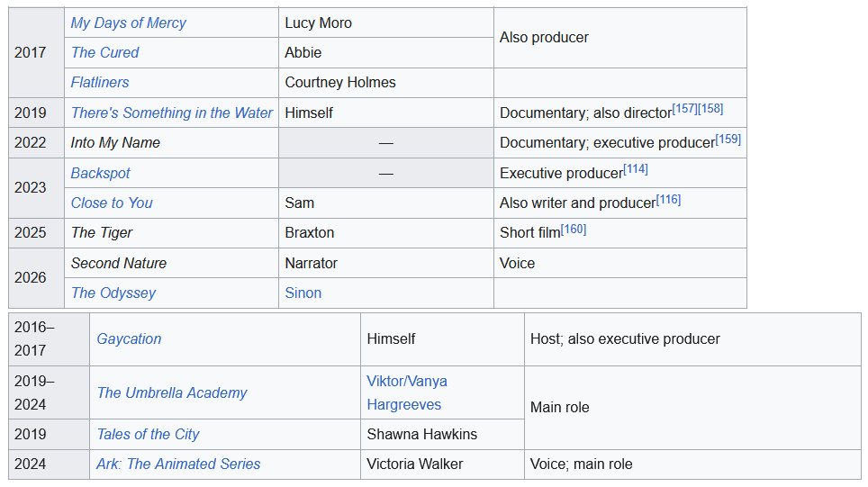Follow the Close to You link
The width and height of the screenshot is (868, 487).
point(112,203)
